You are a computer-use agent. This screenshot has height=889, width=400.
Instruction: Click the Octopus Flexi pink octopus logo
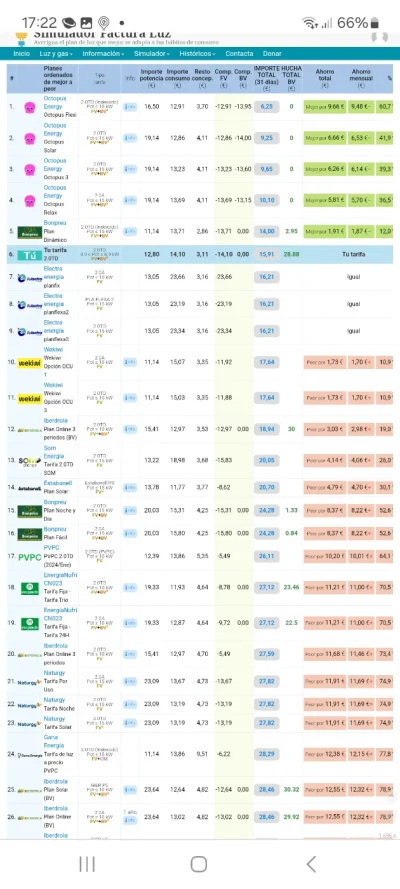29,107
